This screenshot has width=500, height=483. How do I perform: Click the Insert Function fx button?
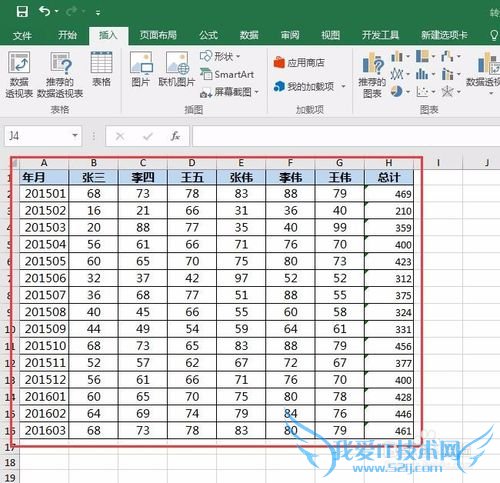tap(175, 136)
